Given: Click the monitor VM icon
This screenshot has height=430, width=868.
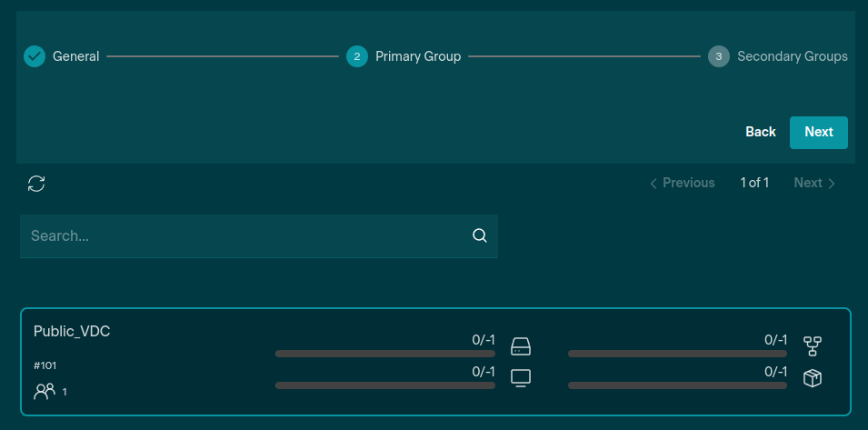Looking at the screenshot, I should (520, 378).
